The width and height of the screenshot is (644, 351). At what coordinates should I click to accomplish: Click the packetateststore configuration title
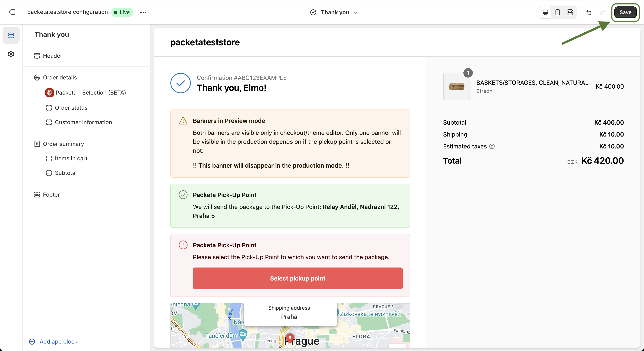[x=68, y=12]
